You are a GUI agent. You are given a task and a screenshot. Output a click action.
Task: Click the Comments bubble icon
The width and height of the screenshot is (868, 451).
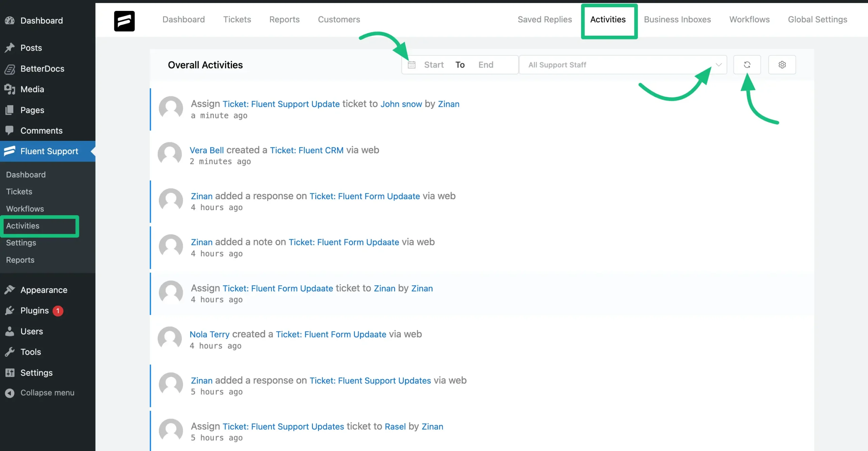click(x=9, y=130)
